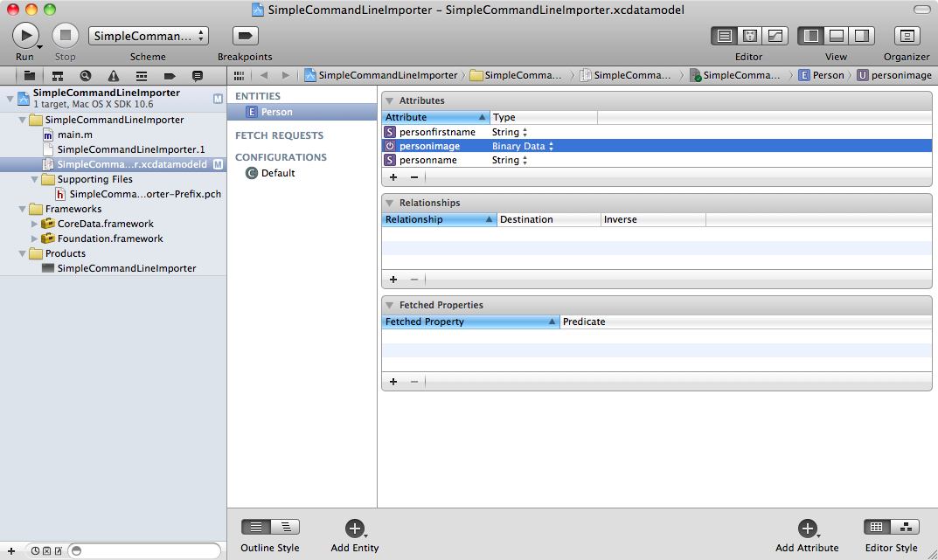
Task: Select the Version editor icon
Action: coord(775,36)
